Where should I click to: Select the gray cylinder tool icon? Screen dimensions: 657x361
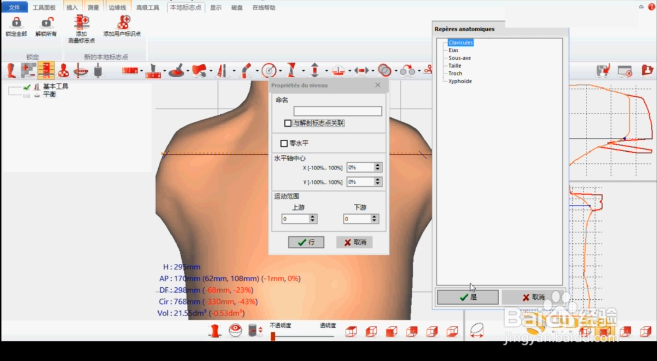pos(98,70)
